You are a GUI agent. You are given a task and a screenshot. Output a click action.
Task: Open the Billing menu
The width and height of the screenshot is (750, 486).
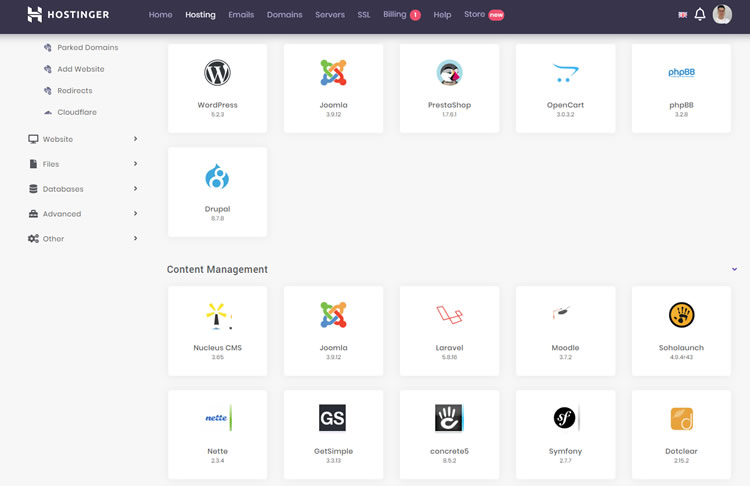pyautogui.click(x=395, y=14)
